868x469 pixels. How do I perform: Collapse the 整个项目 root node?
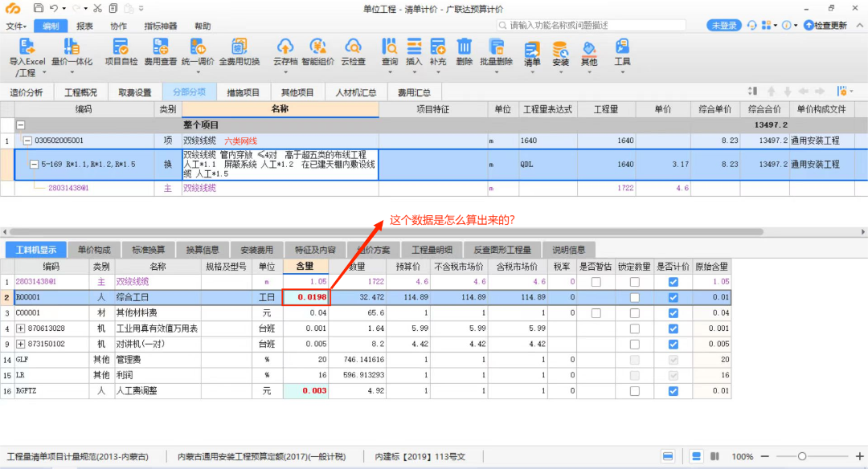pyautogui.click(x=20, y=125)
